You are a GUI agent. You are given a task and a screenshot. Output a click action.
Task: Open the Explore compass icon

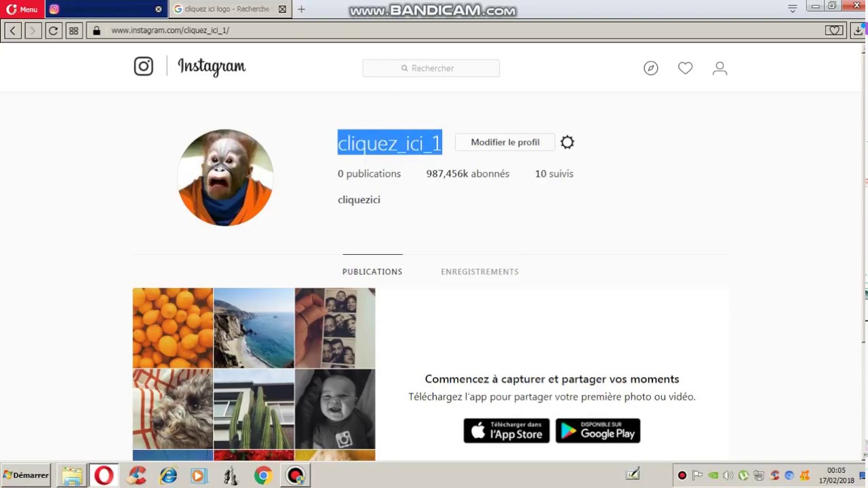651,68
